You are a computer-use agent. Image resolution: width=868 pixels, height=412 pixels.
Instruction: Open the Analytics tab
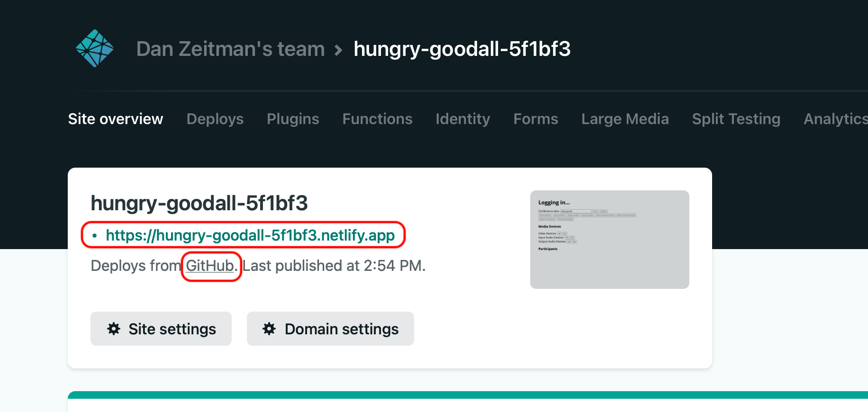point(836,119)
